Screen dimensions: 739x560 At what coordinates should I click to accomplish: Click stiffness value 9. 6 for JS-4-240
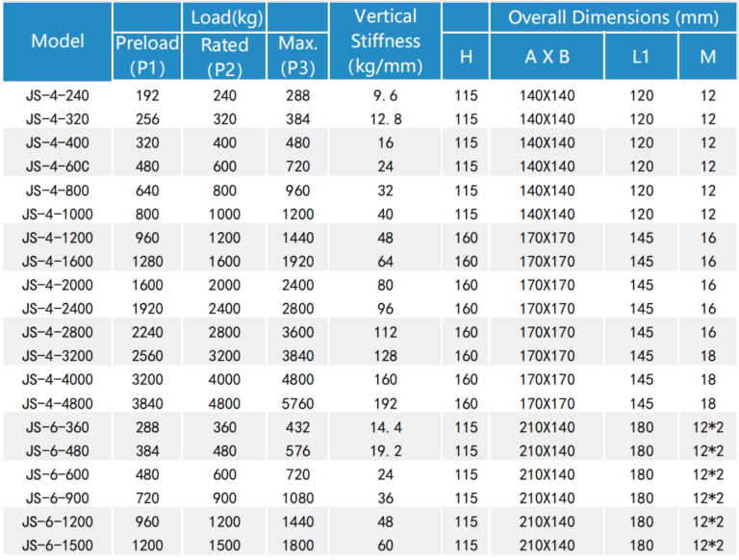pyautogui.click(x=385, y=95)
